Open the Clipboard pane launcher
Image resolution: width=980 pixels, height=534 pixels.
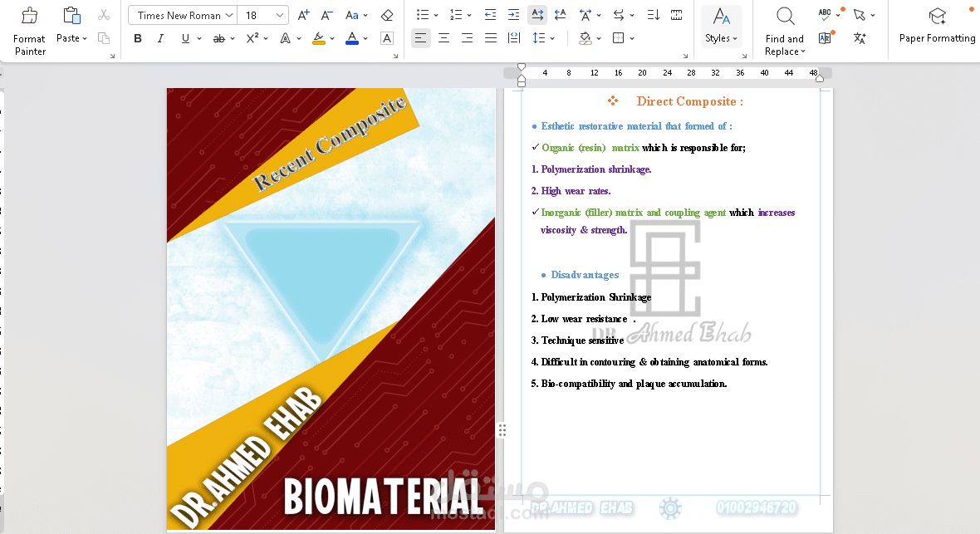tap(112, 56)
